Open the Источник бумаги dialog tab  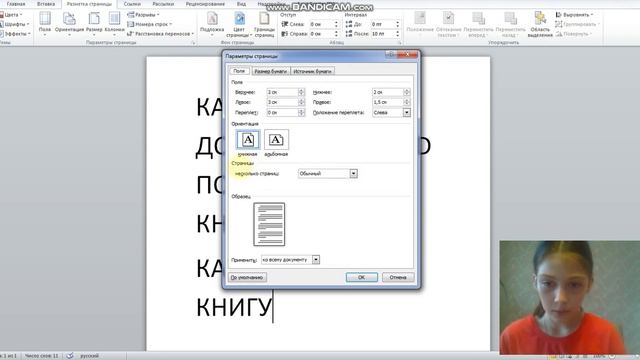pos(313,71)
